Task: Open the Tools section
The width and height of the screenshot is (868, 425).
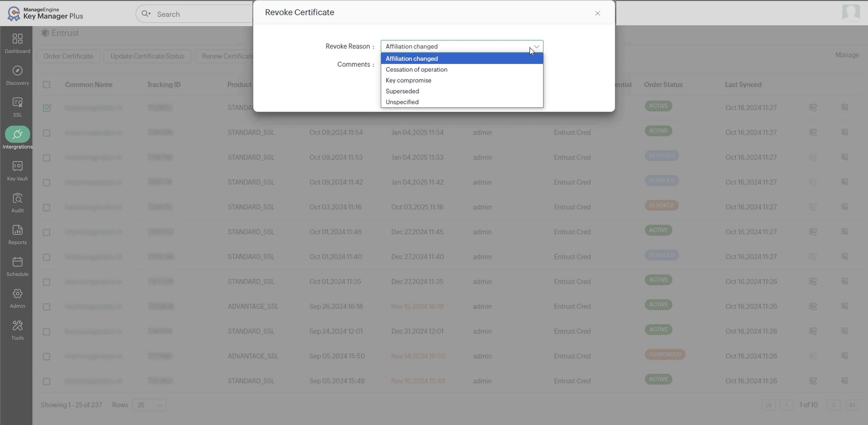Action: click(x=18, y=325)
